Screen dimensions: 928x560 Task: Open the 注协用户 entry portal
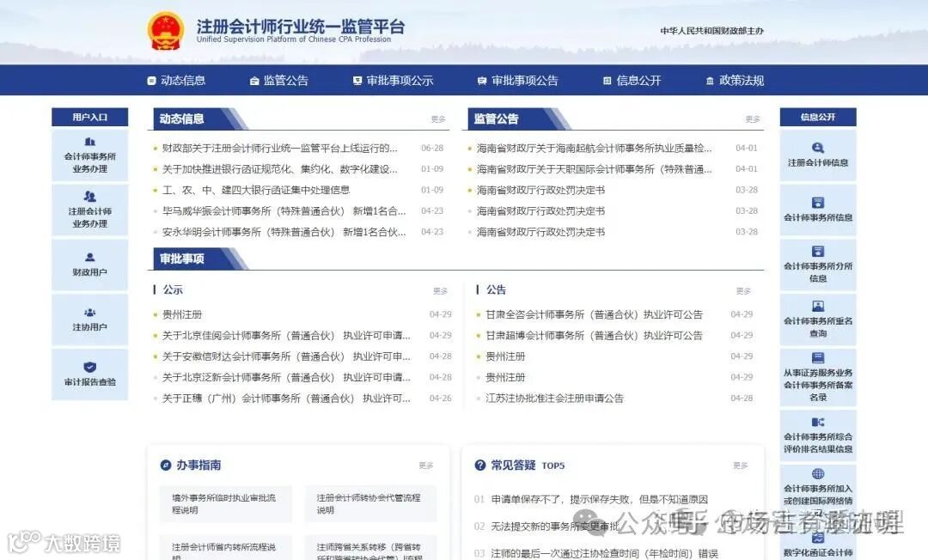point(89,320)
